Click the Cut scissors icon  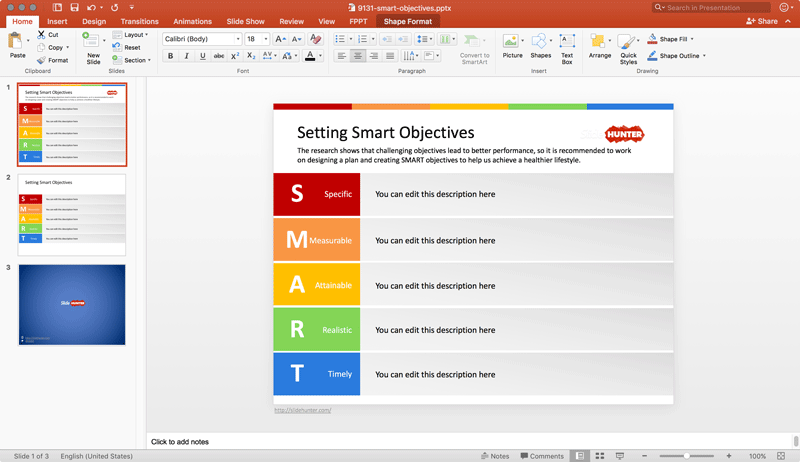(x=41, y=35)
